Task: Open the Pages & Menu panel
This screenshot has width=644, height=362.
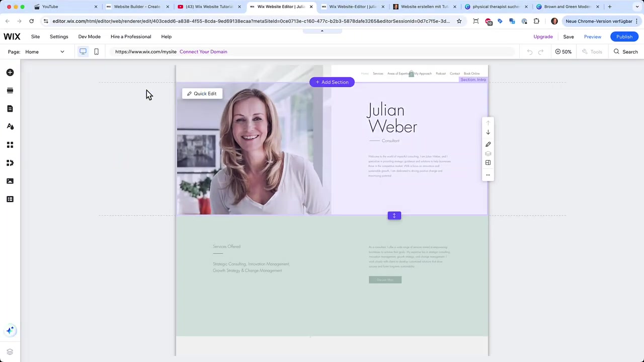Action: coord(10,109)
